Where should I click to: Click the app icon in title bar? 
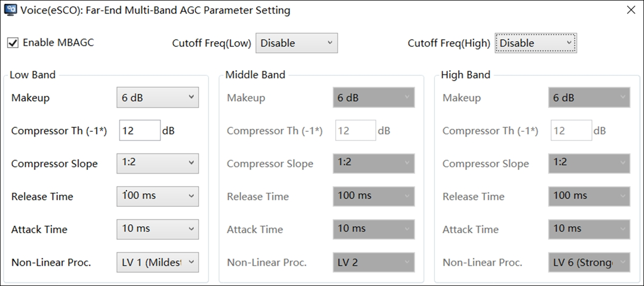point(11,10)
